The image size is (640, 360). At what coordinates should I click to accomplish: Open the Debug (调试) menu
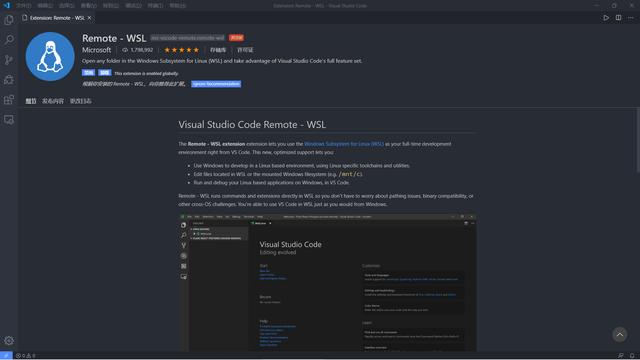[x=133, y=6]
